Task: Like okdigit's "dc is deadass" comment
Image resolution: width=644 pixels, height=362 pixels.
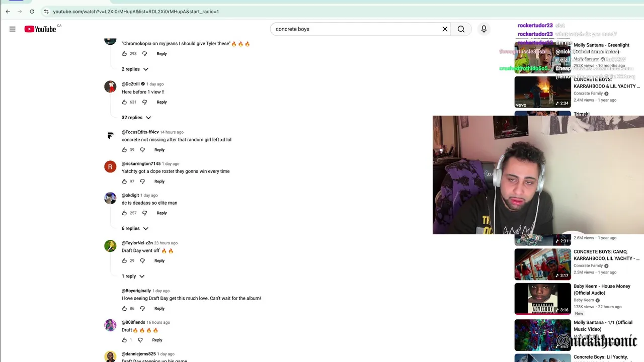Action: click(x=124, y=213)
